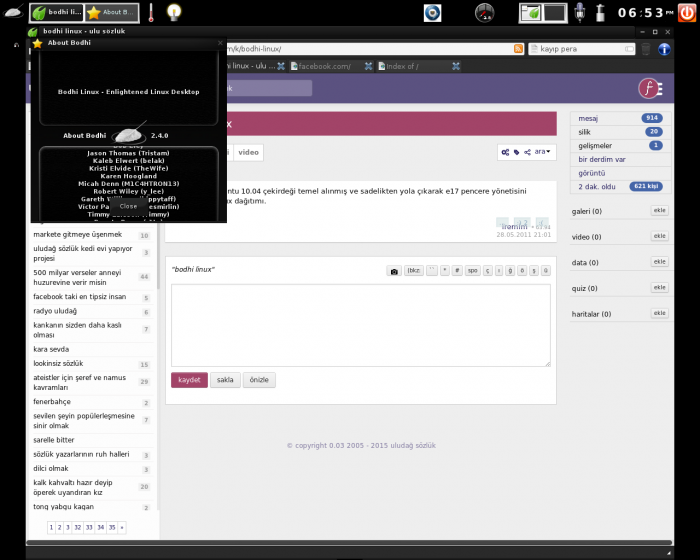Click the RSS feed icon in the address bar
700x560 pixels.
point(518,49)
